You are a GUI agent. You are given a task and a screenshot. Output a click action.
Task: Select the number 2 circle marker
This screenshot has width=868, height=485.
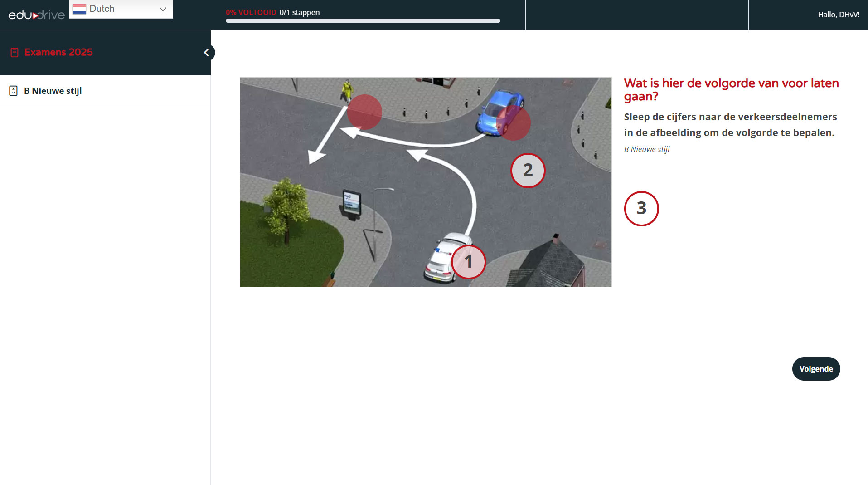click(528, 171)
